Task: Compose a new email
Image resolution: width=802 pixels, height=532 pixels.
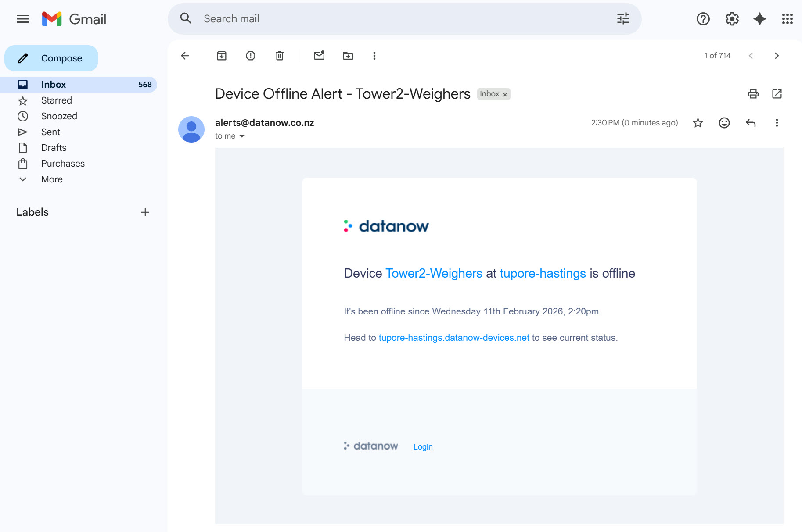Action: click(x=51, y=58)
